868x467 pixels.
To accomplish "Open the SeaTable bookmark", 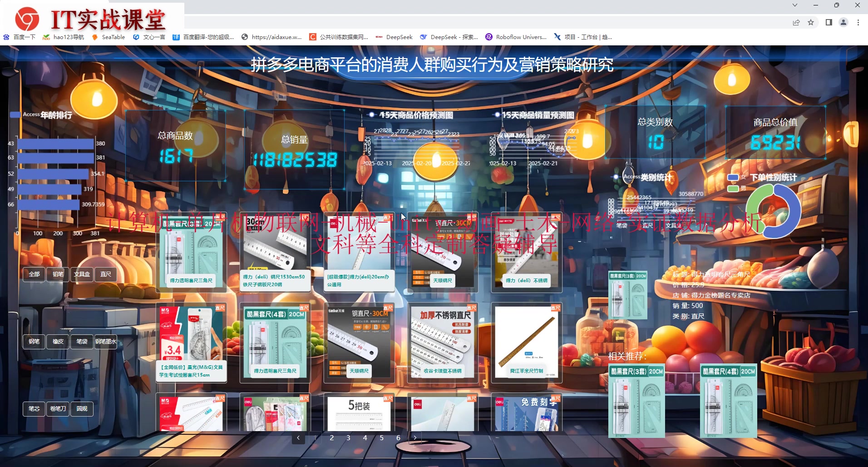I will click(108, 37).
